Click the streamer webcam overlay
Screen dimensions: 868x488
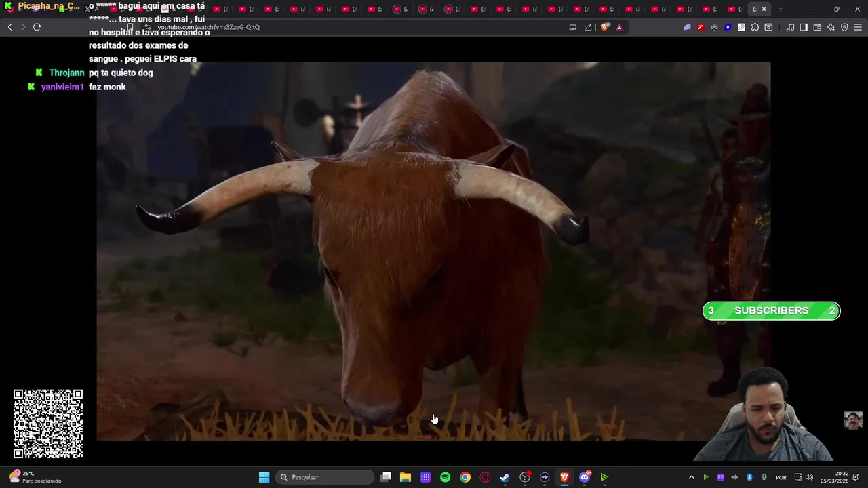click(x=765, y=415)
